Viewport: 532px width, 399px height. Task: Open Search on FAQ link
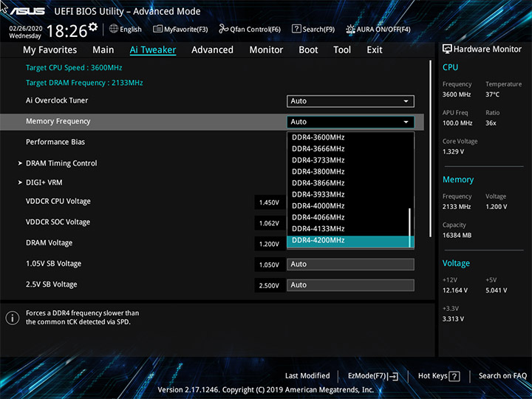click(502, 375)
